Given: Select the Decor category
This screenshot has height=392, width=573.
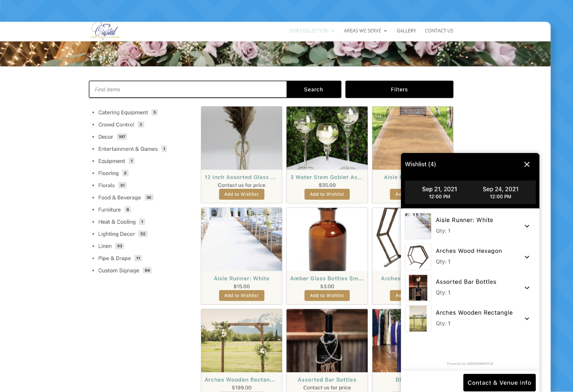Looking at the screenshot, I should point(106,137).
